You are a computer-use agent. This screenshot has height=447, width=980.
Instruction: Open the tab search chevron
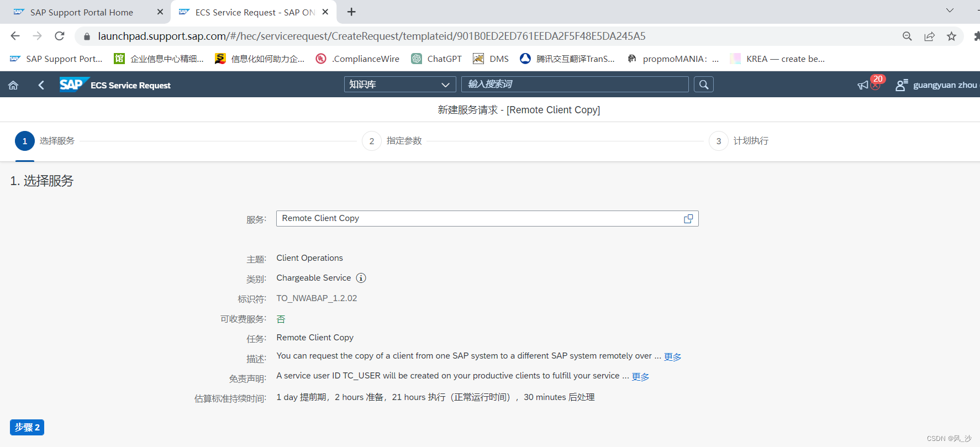950,10
